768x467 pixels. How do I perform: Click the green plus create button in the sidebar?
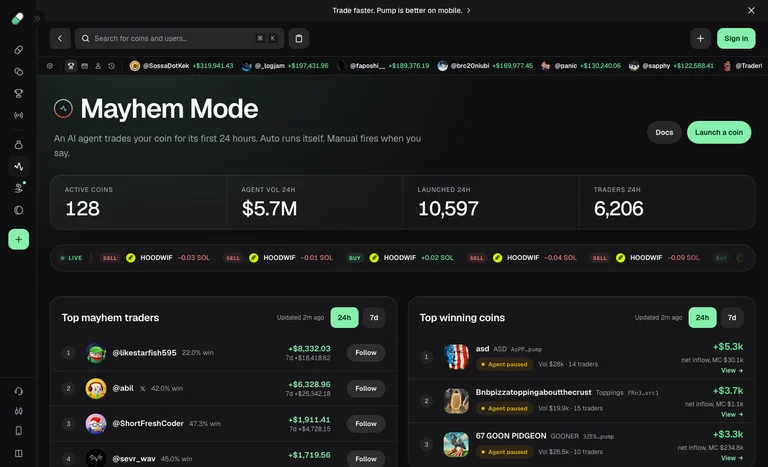[19, 240]
